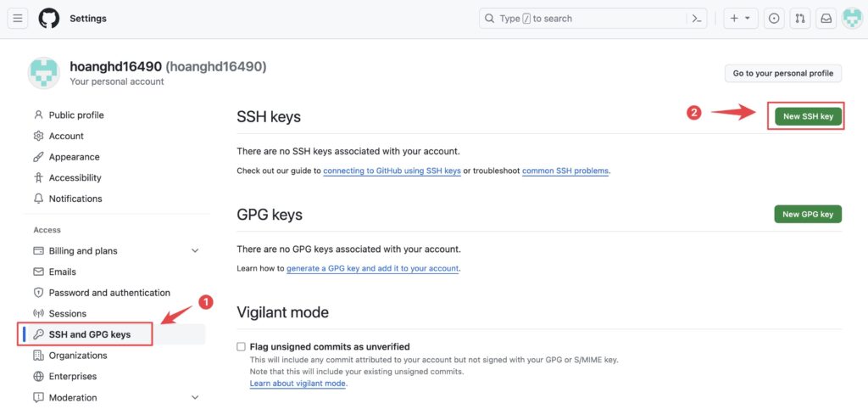Click the Password shield icon
This screenshot has width=868, height=409.
pos(38,293)
